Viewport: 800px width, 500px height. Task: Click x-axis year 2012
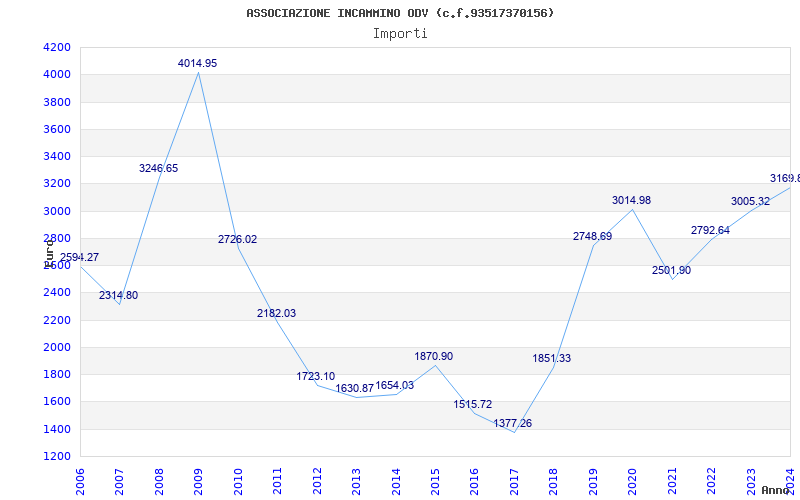(x=317, y=481)
